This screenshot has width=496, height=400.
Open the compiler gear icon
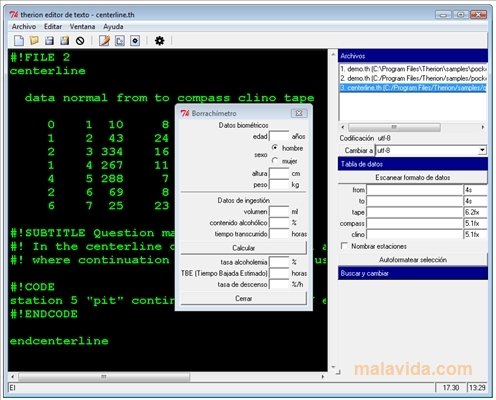[160, 41]
